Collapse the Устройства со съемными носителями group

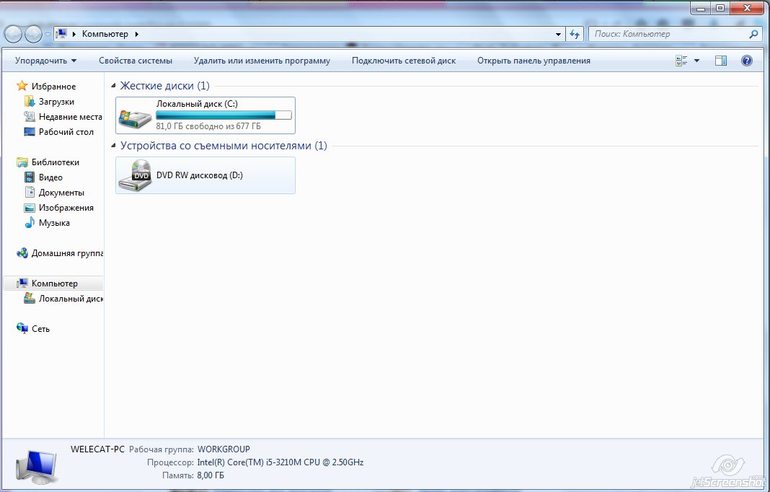(114, 146)
